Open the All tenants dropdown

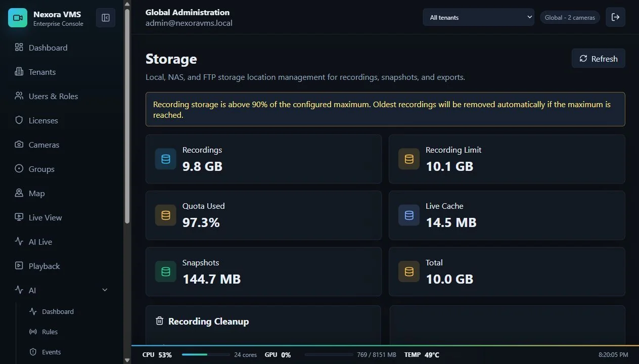[479, 17]
